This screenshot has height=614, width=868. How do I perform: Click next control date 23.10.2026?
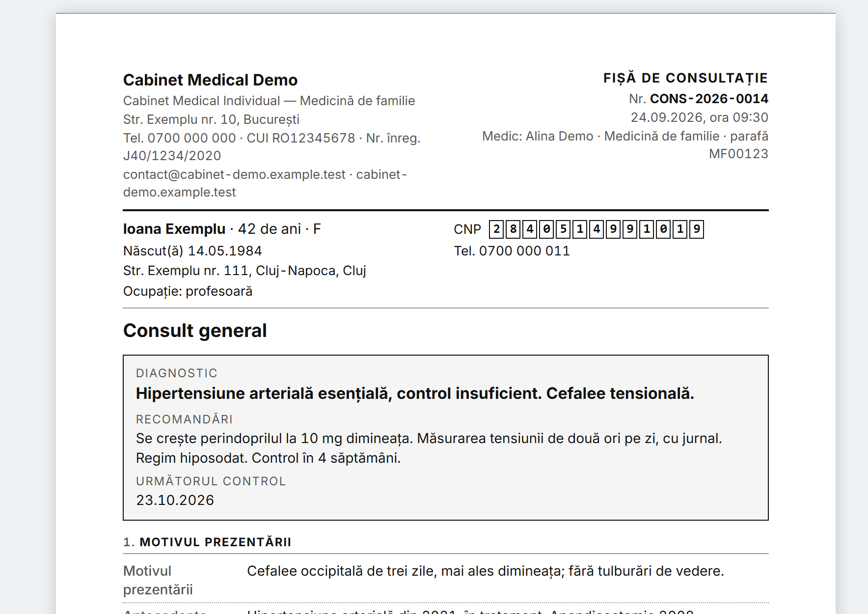pos(175,500)
